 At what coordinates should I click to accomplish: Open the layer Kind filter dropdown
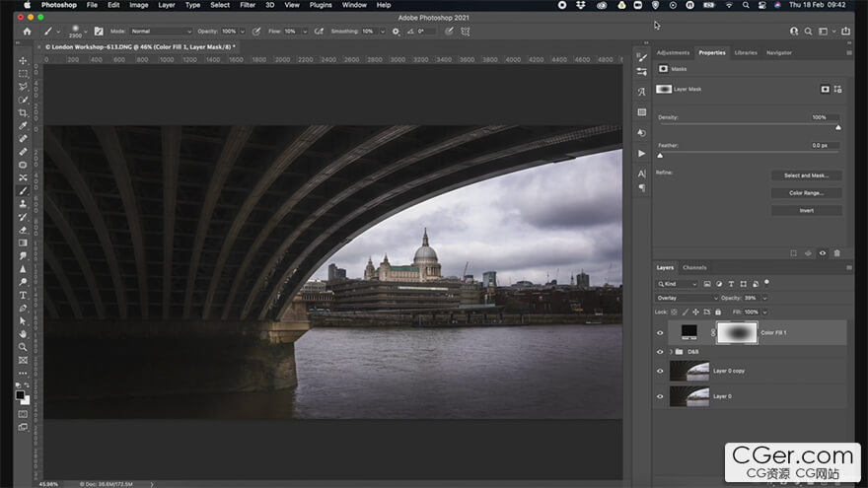tap(677, 284)
